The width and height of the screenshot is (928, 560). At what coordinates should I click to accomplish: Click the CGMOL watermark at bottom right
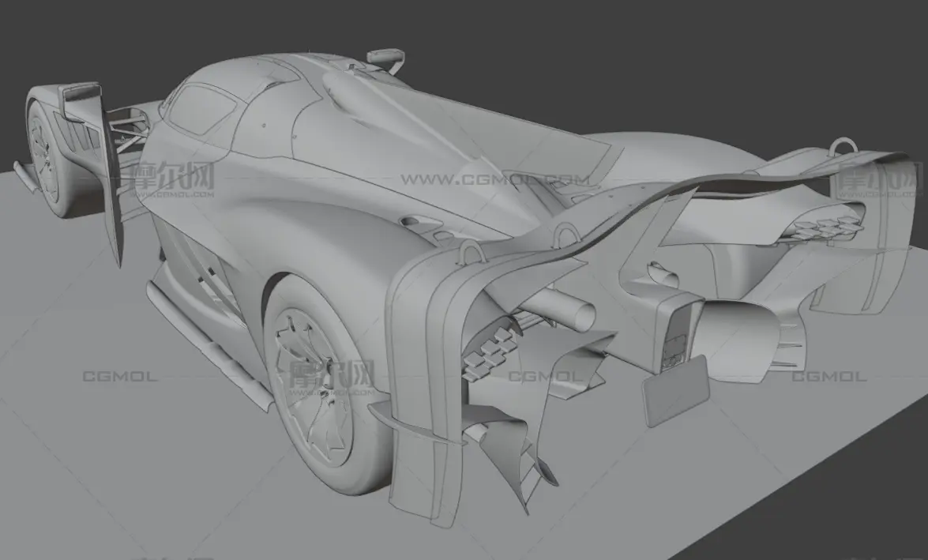pos(829,377)
